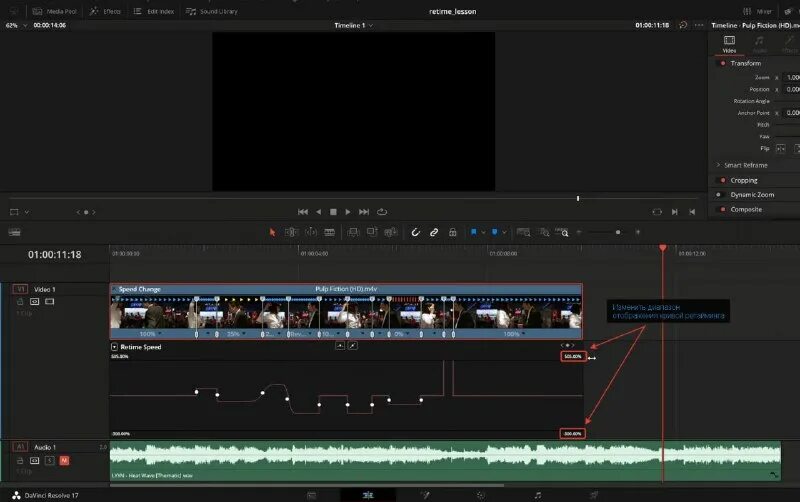Toggle Linked Selection chain icon

(x=434, y=232)
